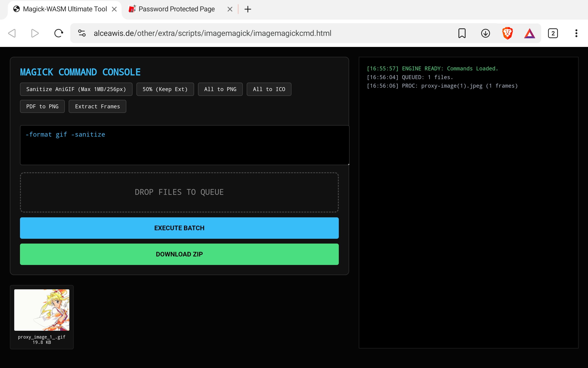
Task: Open a new tab with plus icon
Action: tap(248, 9)
